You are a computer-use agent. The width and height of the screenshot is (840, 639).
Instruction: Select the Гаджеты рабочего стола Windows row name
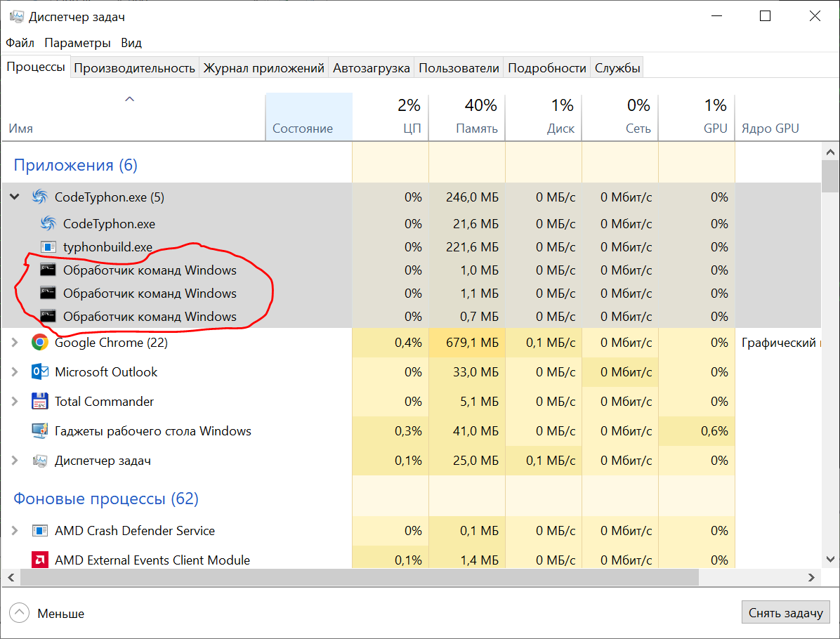click(x=152, y=430)
